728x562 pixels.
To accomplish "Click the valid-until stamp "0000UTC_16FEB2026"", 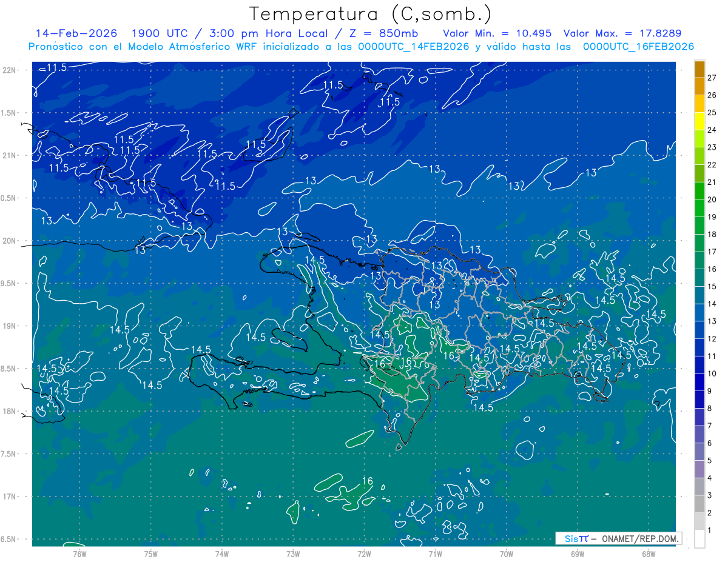I will tap(638, 47).
